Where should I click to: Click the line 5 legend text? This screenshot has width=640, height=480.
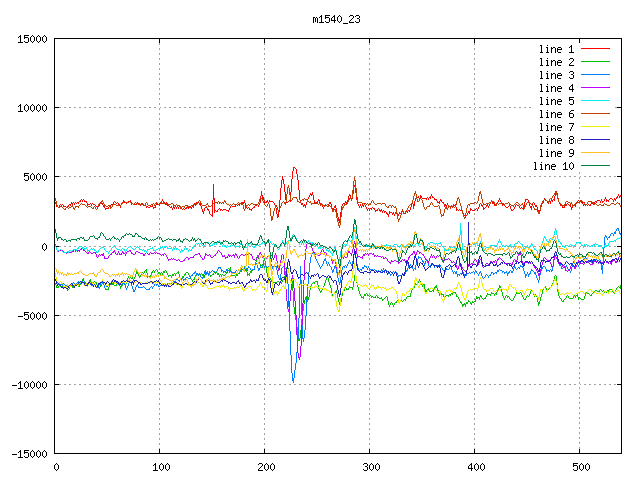coord(556,101)
